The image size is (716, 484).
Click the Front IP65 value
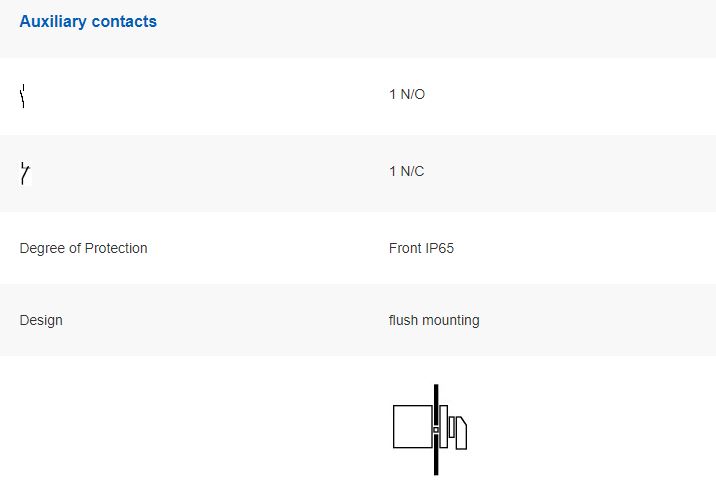(x=421, y=248)
